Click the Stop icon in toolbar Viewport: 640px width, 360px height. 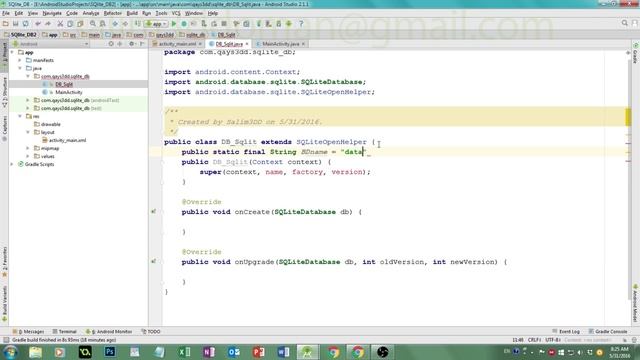(224, 24)
